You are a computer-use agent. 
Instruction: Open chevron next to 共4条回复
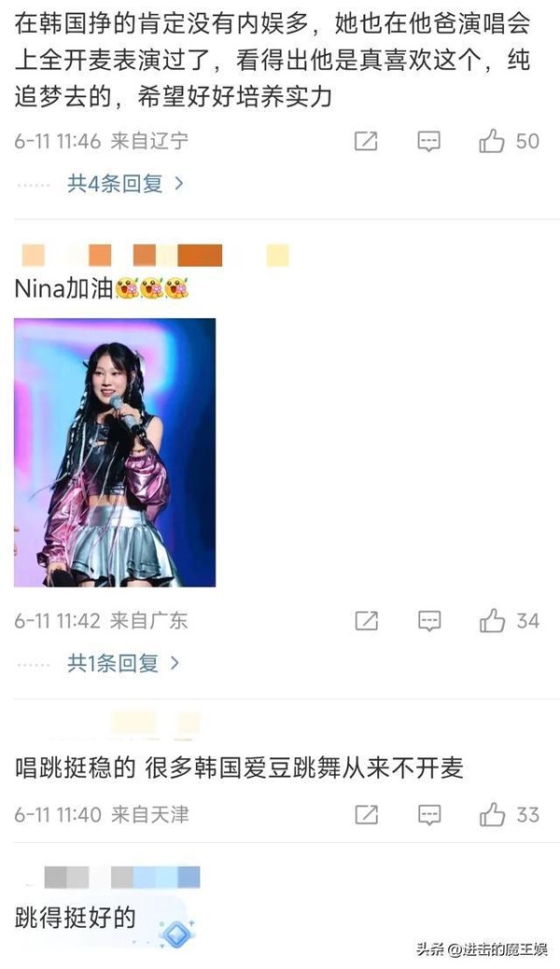(x=179, y=184)
